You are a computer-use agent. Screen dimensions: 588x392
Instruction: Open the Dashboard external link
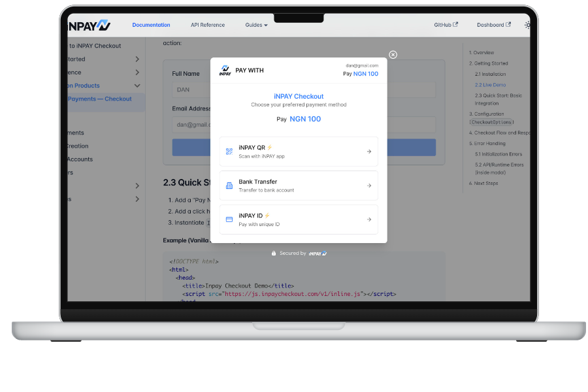coord(494,25)
